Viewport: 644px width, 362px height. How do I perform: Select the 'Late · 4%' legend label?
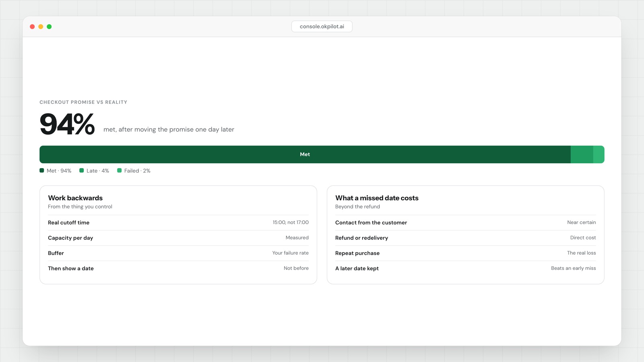point(98,171)
